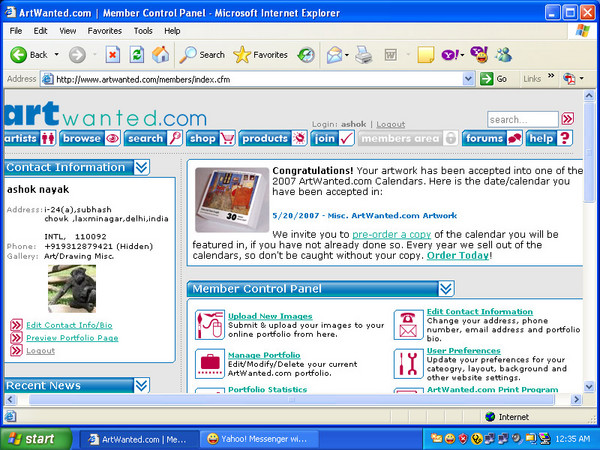Click the Print toolbar icon
The height and width of the screenshot is (450, 600).
point(363,55)
